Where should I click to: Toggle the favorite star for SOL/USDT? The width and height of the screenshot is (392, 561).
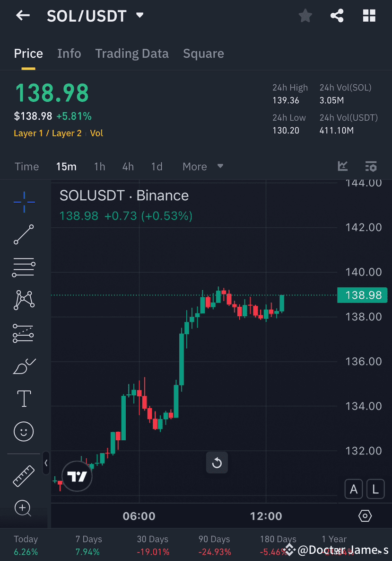[x=305, y=16]
